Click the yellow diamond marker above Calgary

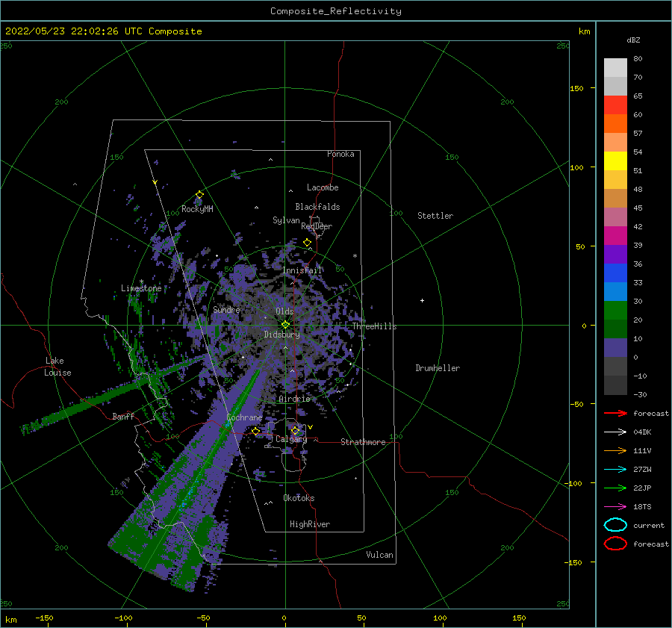coord(295,430)
